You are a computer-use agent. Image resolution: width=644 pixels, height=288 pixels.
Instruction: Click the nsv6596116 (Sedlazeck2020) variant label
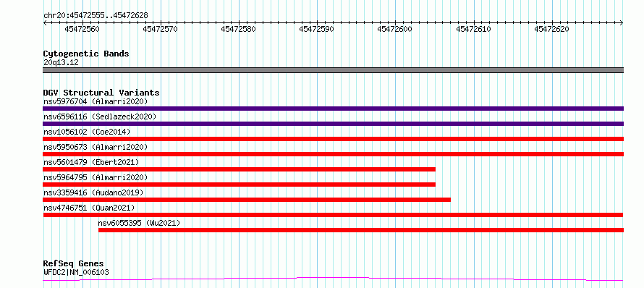click(x=100, y=117)
